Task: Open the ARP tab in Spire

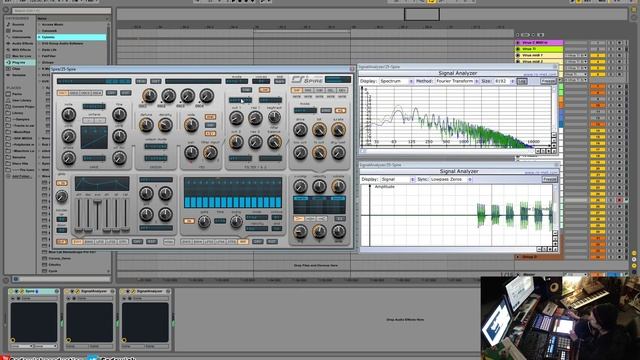Action: [x=243, y=242]
